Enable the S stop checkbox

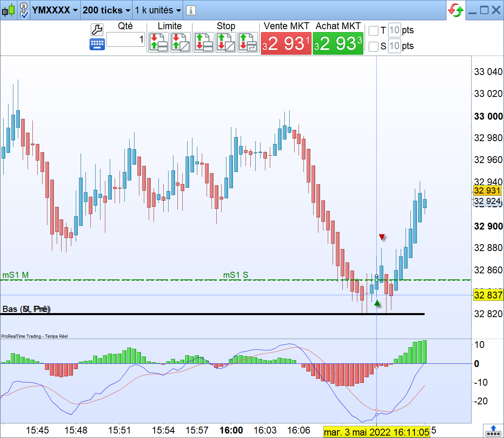(374, 46)
